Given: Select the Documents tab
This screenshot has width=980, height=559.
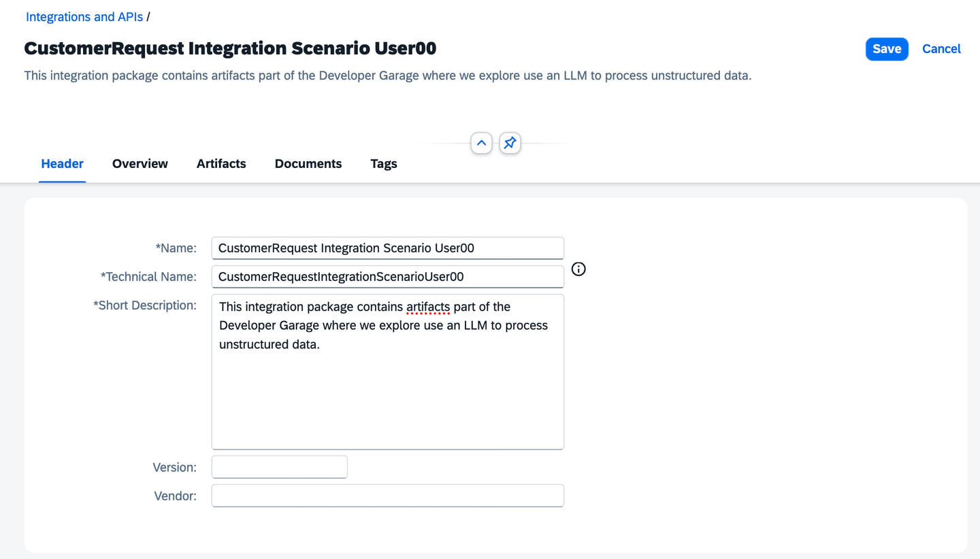Looking at the screenshot, I should pyautogui.click(x=308, y=164).
